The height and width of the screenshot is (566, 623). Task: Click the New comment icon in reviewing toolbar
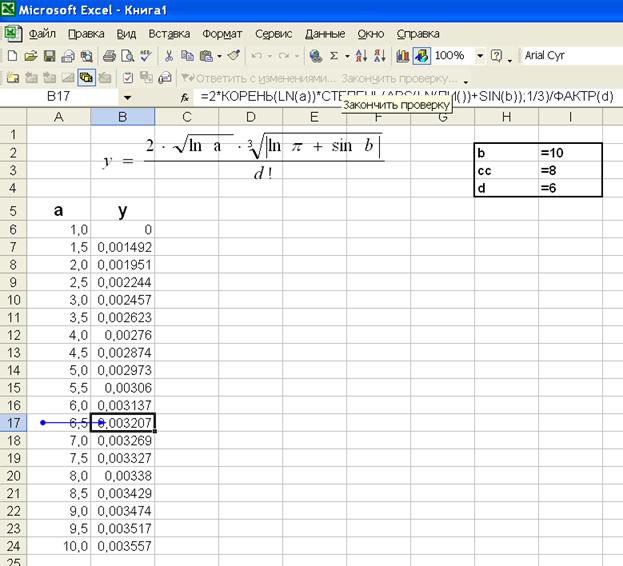[x=12, y=78]
